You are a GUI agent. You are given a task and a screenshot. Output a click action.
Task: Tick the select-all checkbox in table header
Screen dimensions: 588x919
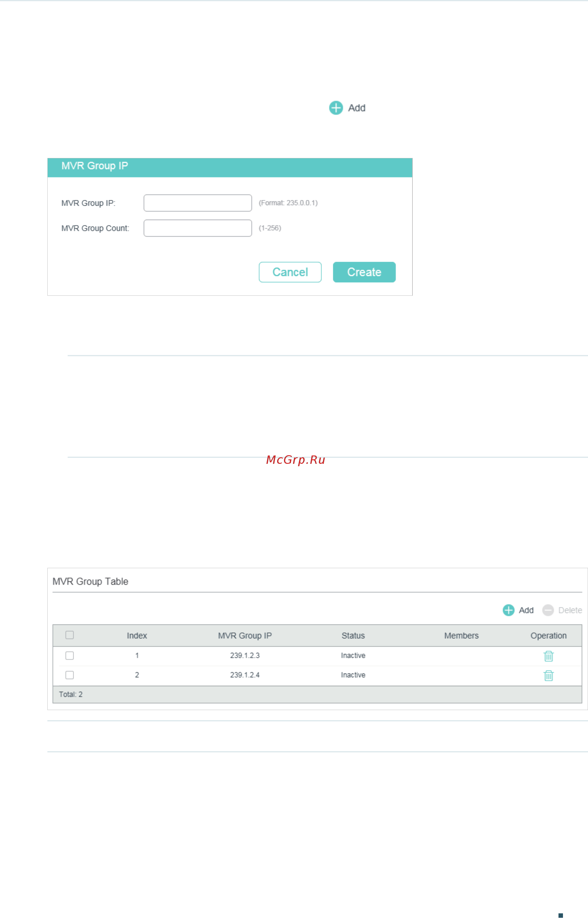69,635
